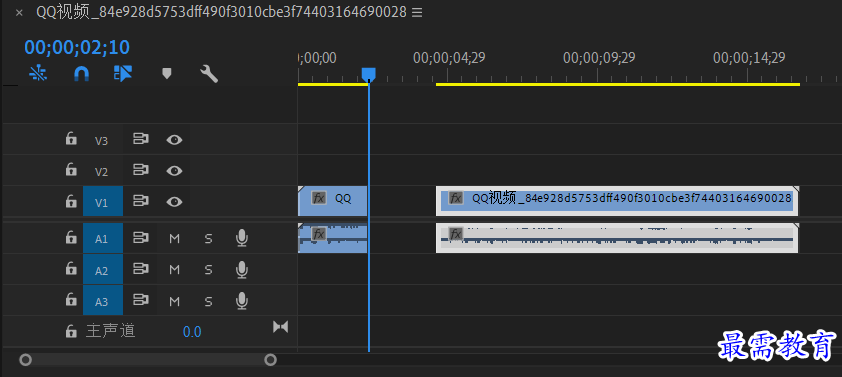Toggle sync lock on V1 track
842x377 pixels.
click(x=141, y=202)
